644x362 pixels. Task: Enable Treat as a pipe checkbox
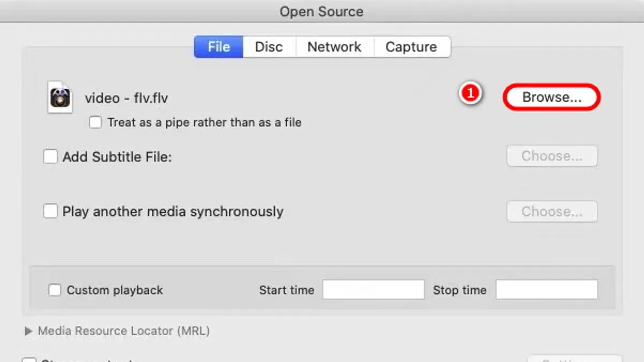pyautogui.click(x=96, y=122)
